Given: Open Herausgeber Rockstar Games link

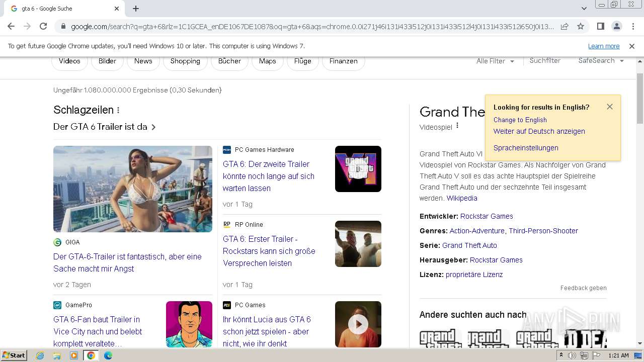Looking at the screenshot, I should point(496,260).
